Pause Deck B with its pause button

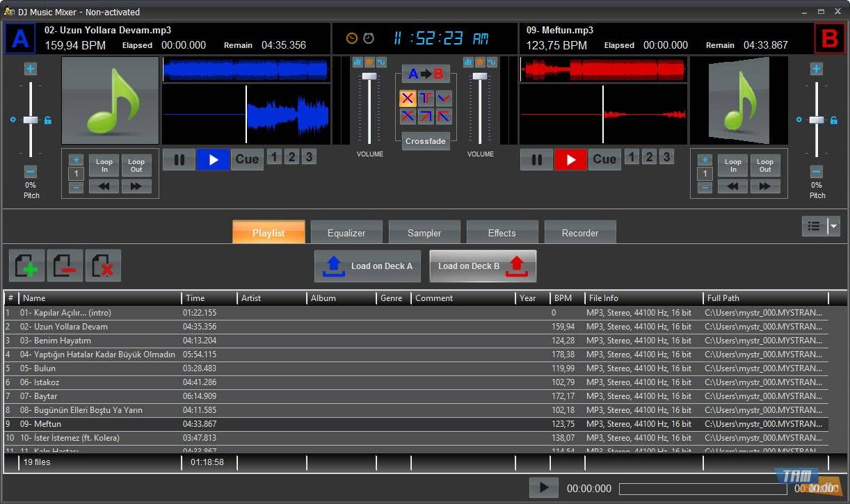536,159
